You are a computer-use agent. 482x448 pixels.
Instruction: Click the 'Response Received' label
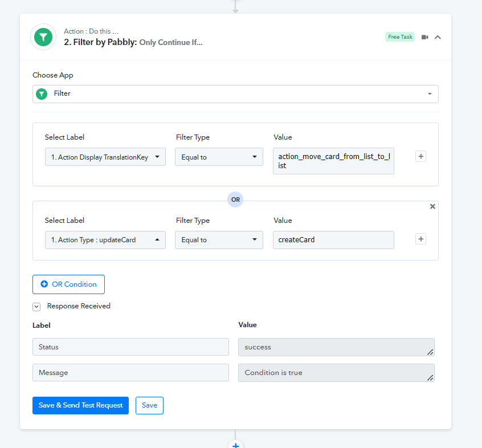(79, 306)
